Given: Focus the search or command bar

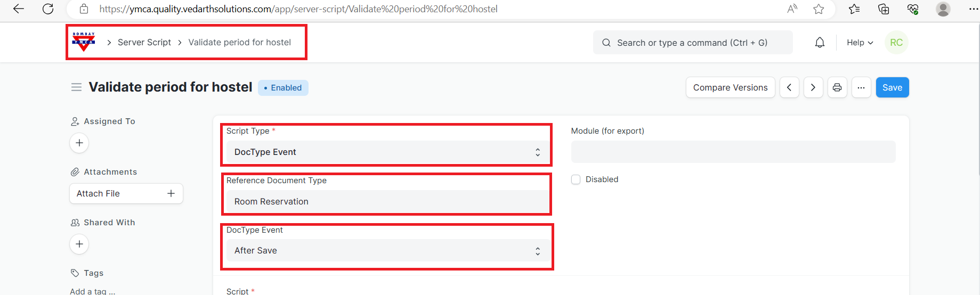Looking at the screenshot, I should tap(692, 43).
